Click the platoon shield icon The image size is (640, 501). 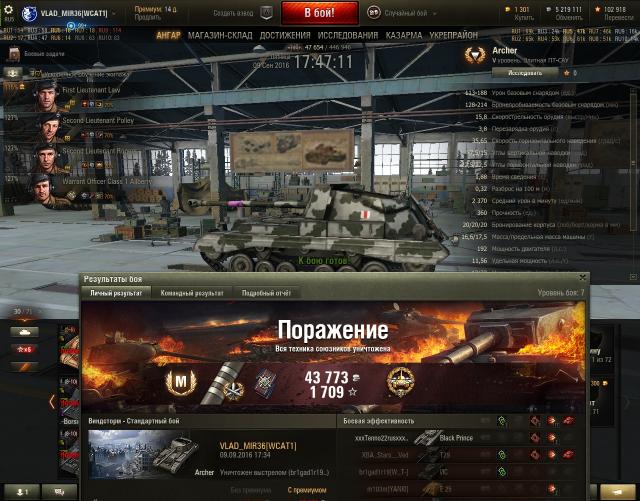(x=267, y=13)
